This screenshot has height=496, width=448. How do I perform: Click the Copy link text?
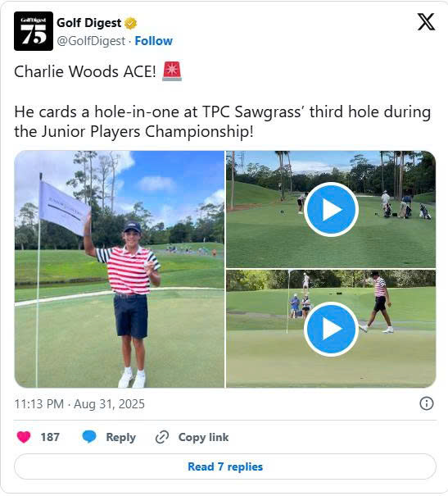pyautogui.click(x=203, y=437)
